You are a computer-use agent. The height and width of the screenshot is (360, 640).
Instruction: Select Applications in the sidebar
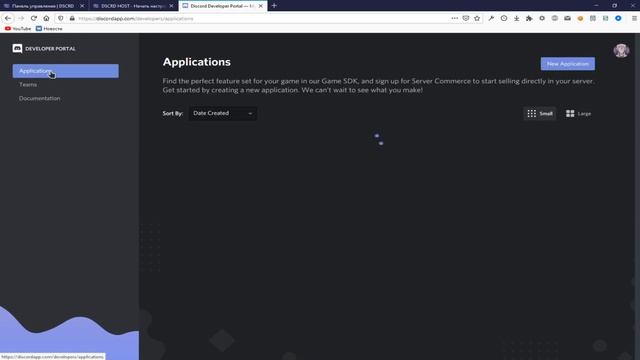pyautogui.click(x=66, y=71)
